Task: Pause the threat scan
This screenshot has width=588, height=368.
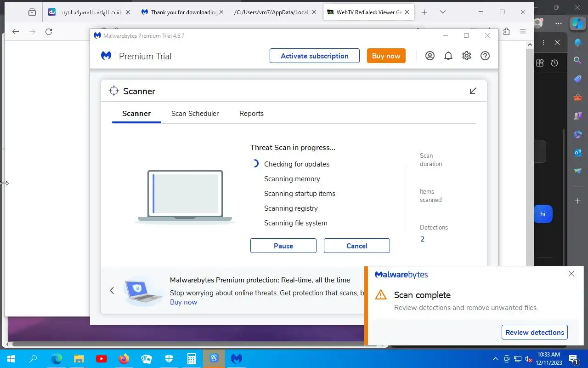Action: coord(283,246)
